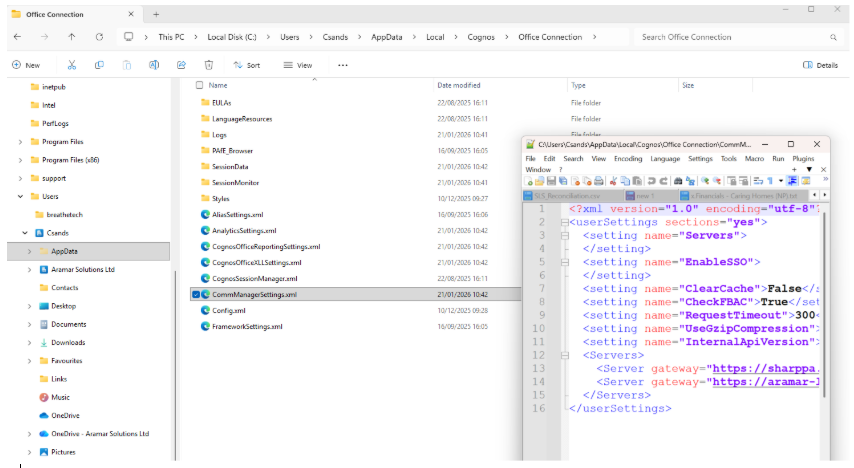Collapse the userSettings fold marker on line 2
The height and width of the screenshot is (468, 854).
coord(565,222)
